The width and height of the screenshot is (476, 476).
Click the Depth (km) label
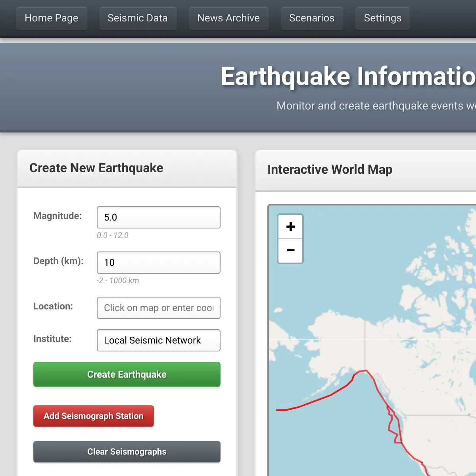point(58,261)
